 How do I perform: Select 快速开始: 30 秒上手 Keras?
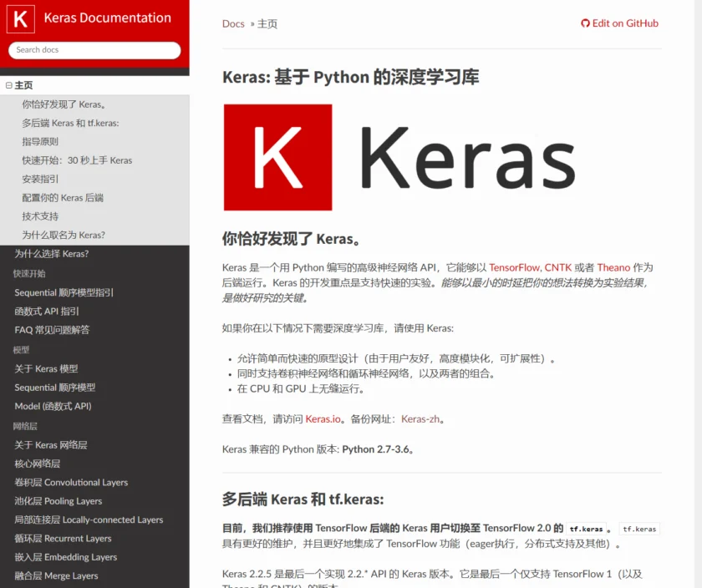click(x=77, y=160)
